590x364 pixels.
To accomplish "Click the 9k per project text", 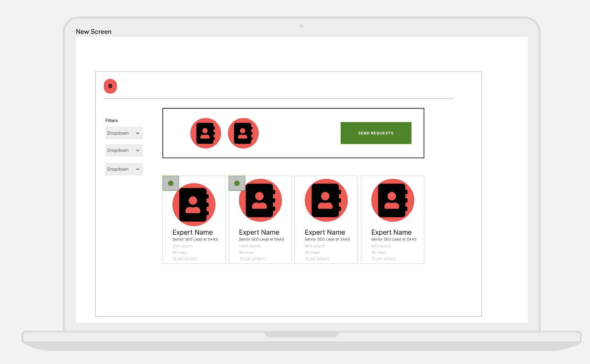I will [252, 258].
